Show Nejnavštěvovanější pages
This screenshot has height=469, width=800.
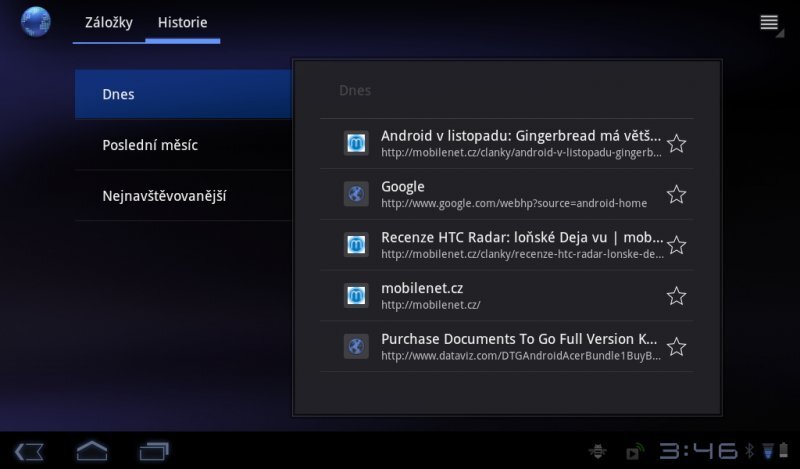point(183,195)
